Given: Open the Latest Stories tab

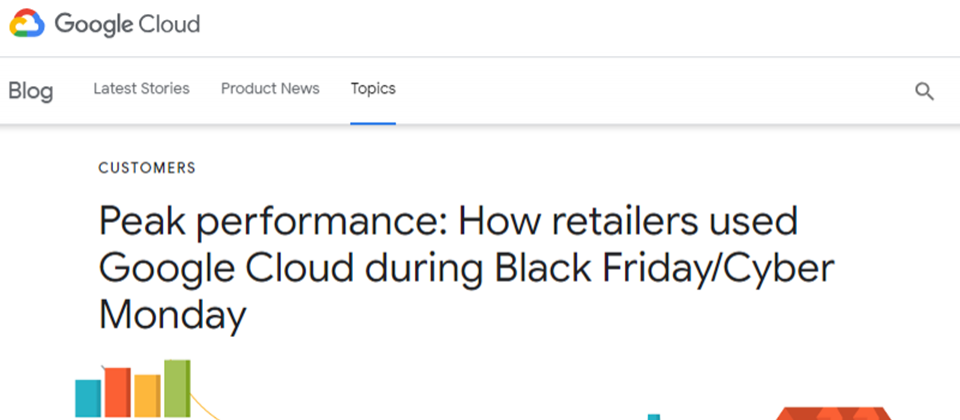Looking at the screenshot, I should click(141, 89).
